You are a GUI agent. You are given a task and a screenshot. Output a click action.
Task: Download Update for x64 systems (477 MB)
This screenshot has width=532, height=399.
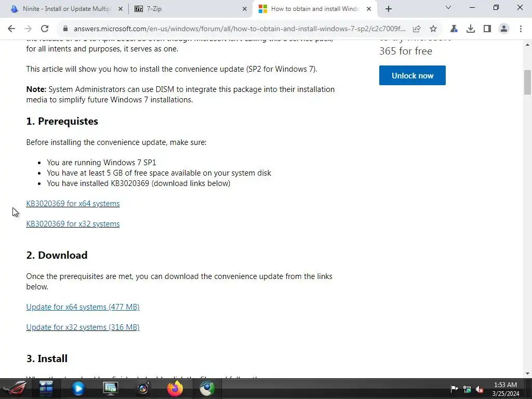click(83, 307)
